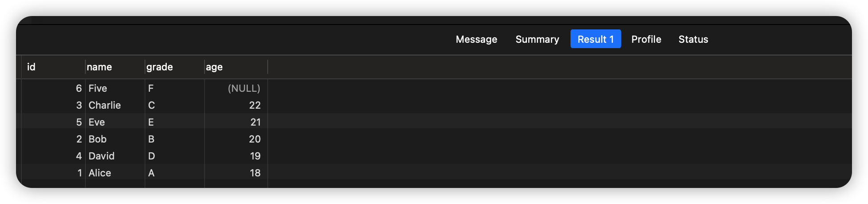
Task: Select the Bob name cell
Action: click(x=97, y=139)
